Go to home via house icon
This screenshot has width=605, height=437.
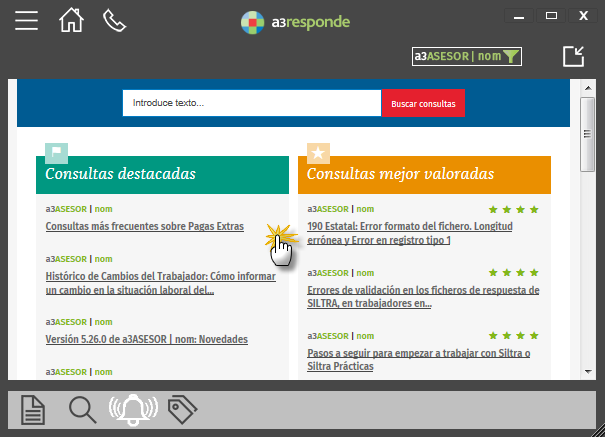pyautogui.click(x=71, y=20)
